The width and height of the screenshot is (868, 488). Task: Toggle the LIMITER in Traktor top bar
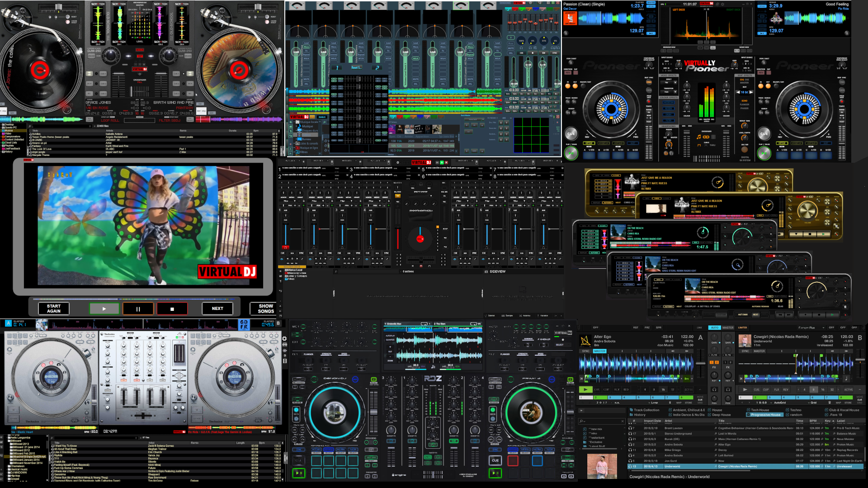pyautogui.click(x=742, y=328)
